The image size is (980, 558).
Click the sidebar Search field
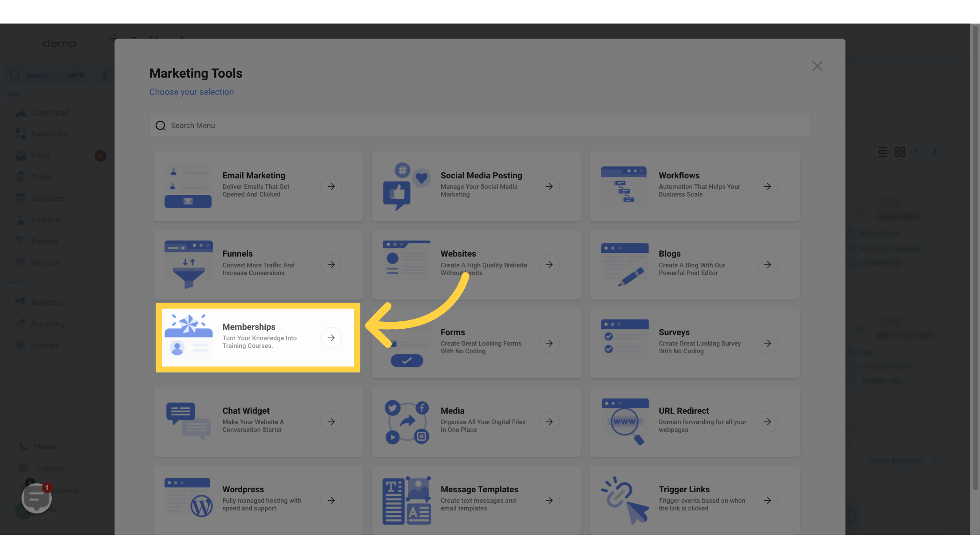point(48,75)
